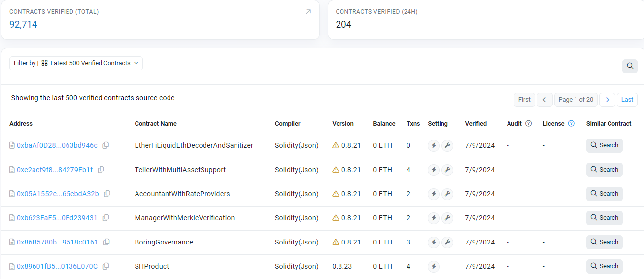Click the expand arrow on Contracts Verified card

click(x=308, y=12)
